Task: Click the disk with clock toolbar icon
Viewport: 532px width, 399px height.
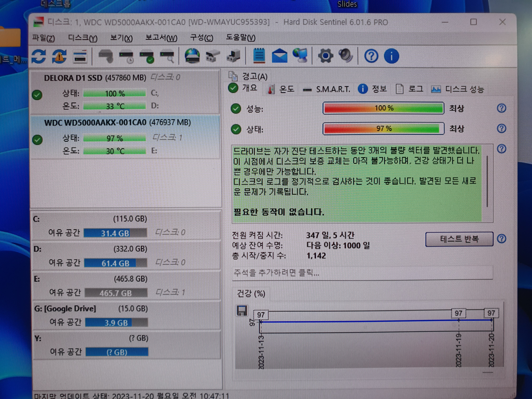Action: (127, 57)
